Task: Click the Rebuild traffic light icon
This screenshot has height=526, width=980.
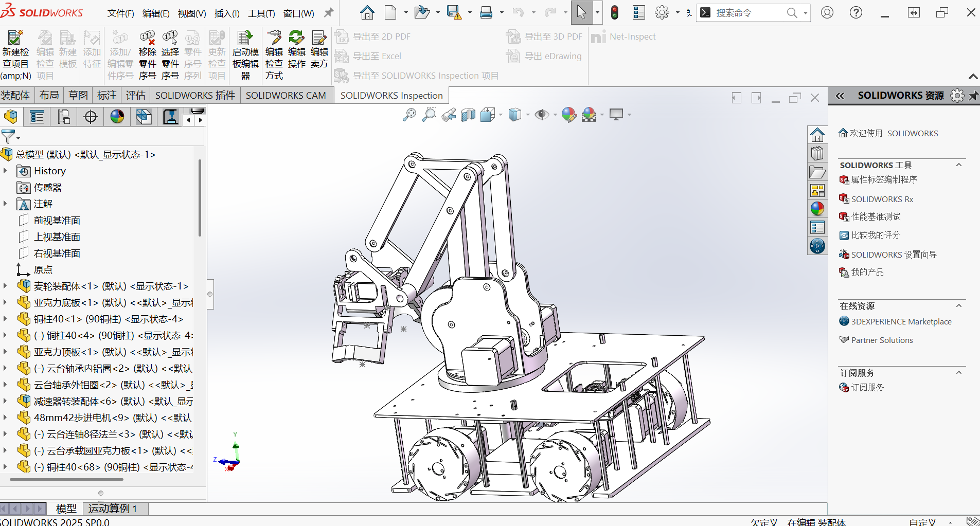Action: 614,12
